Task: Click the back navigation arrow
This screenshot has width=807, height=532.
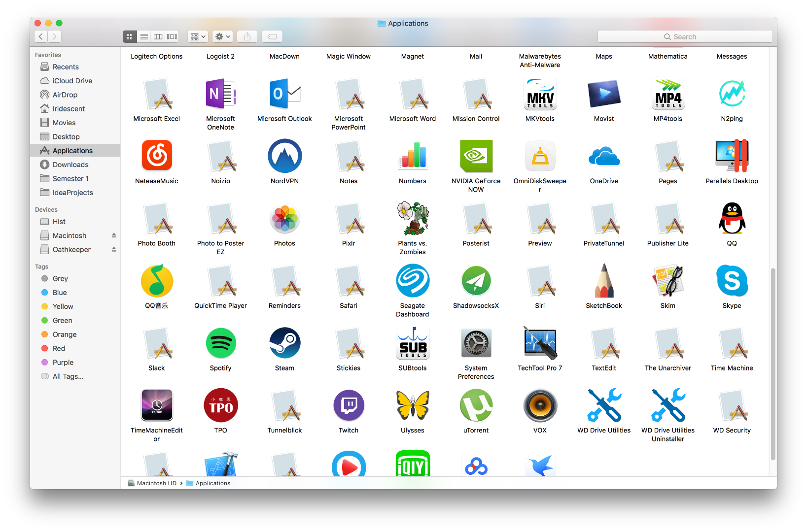Action: (x=40, y=36)
